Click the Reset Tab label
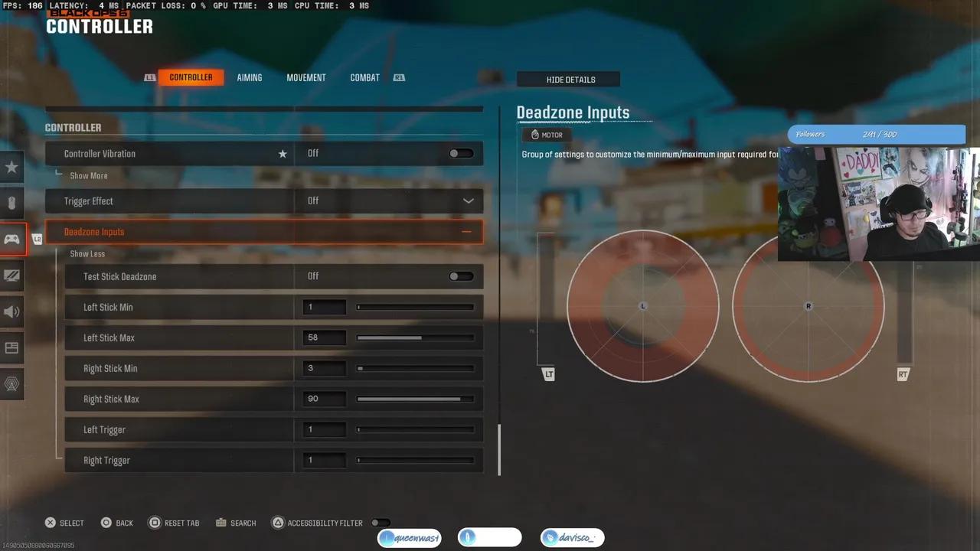 tap(182, 523)
